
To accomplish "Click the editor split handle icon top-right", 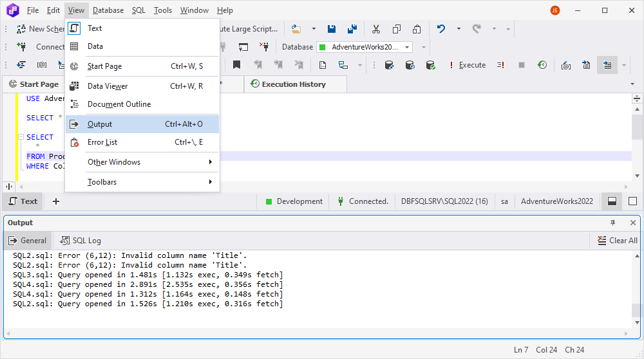I will click(x=637, y=98).
